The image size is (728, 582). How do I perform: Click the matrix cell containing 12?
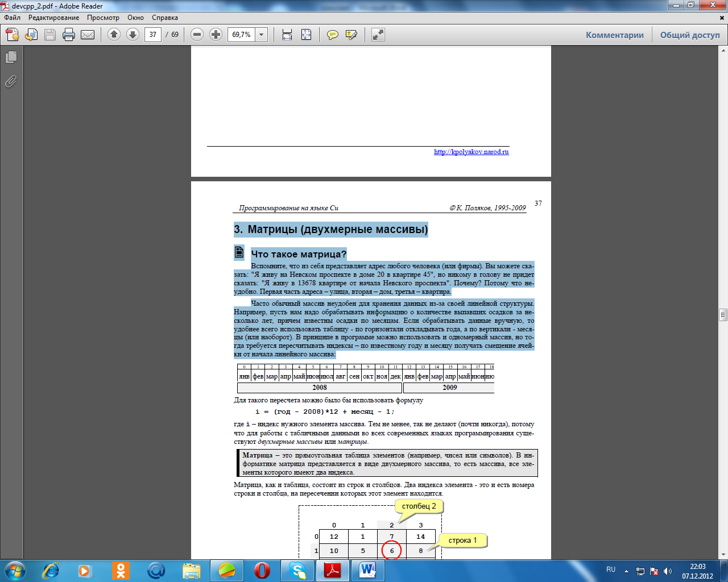pyautogui.click(x=334, y=537)
